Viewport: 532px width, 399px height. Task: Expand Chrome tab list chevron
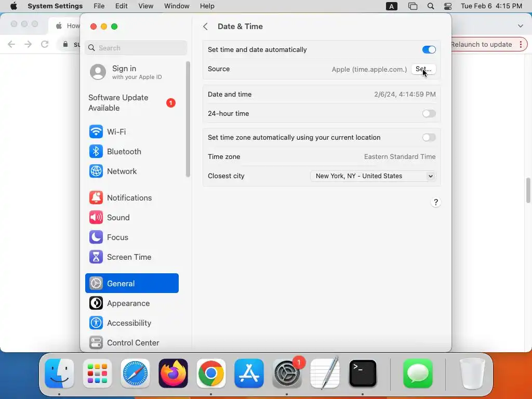(x=521, y=26)
